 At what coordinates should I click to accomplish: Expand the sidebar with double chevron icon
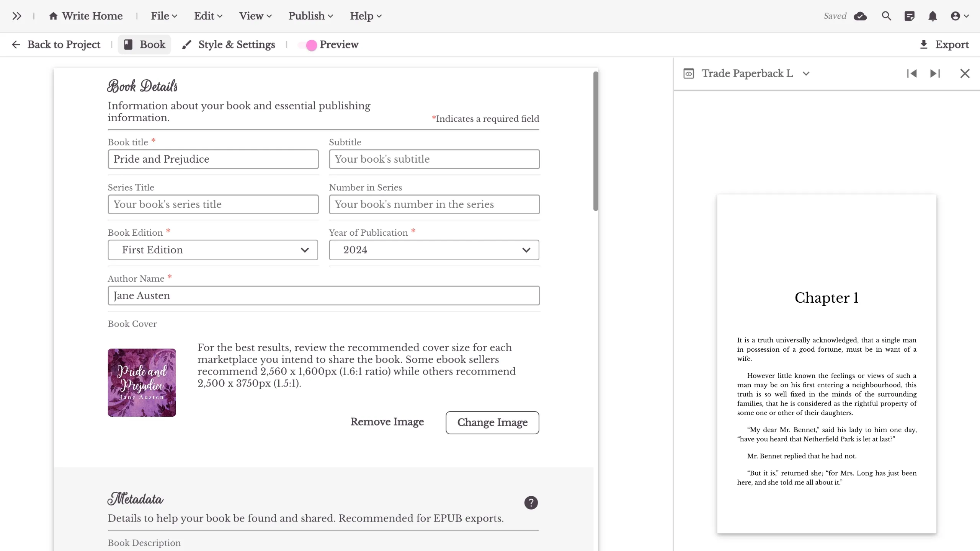point(16,16)
